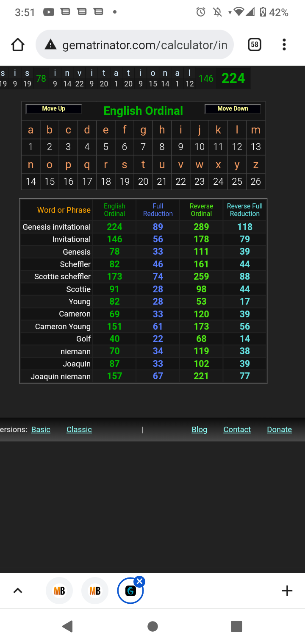Switch to the first MB tab thumbnail

pos(59,591)
